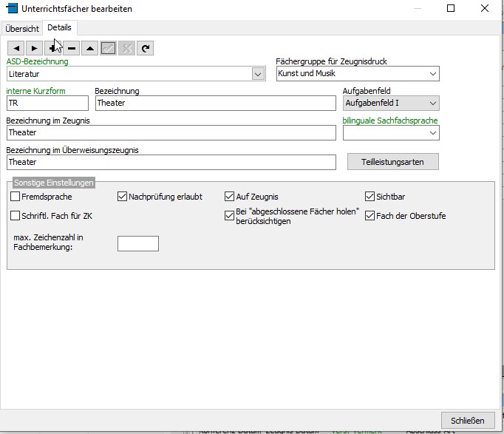Toggle Schriftl. Fach für ZK checkbox
504x434 pixels.
15,215
